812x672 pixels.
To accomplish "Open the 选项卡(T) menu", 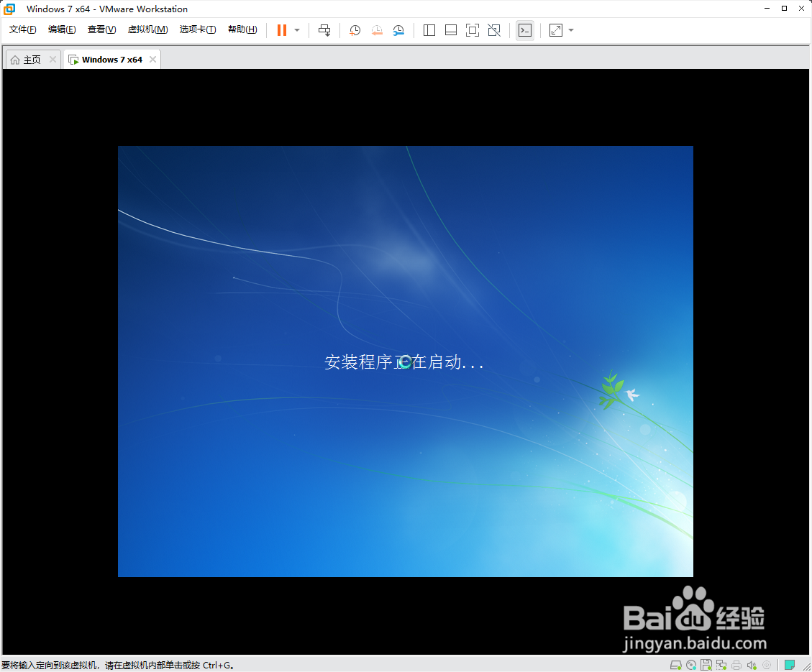I will click(x=197, y=29).
